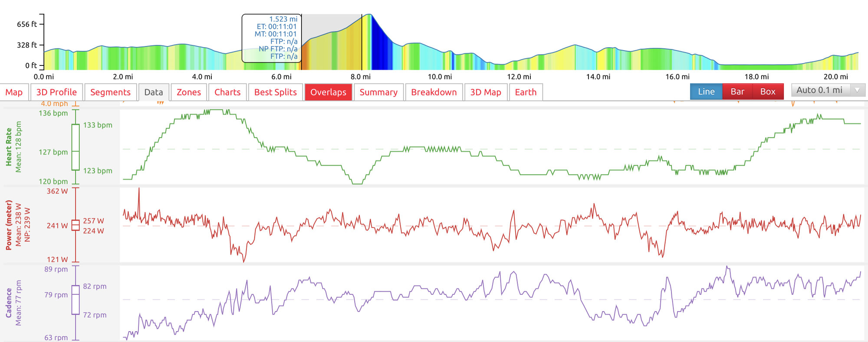The image size is (868, 342).
Task: Select the Segments tab
Action: click(x=110, y=92)
